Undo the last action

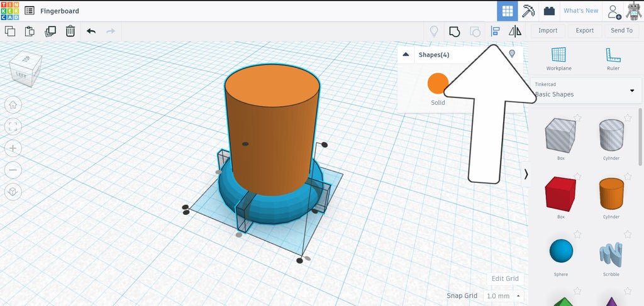pyautogui.click(x=91, y=31)
